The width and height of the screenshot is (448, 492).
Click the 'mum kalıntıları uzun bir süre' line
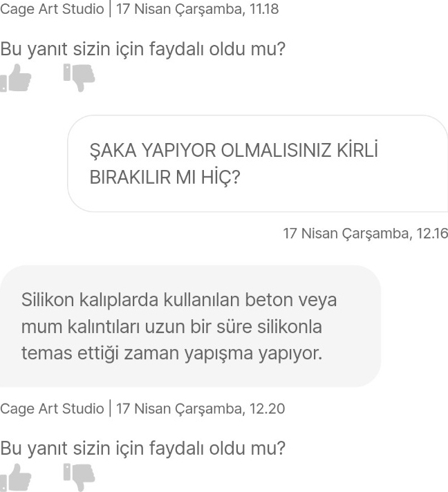coord(171,326)
